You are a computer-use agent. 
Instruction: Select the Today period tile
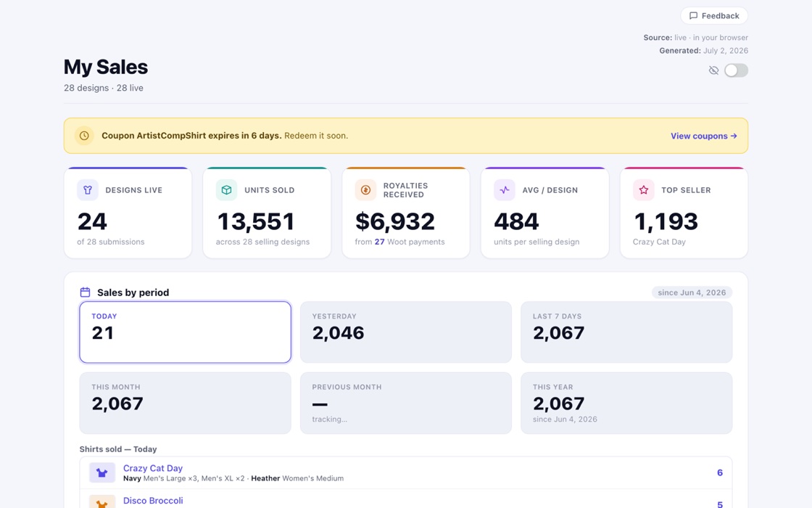(x=186, y=332)
